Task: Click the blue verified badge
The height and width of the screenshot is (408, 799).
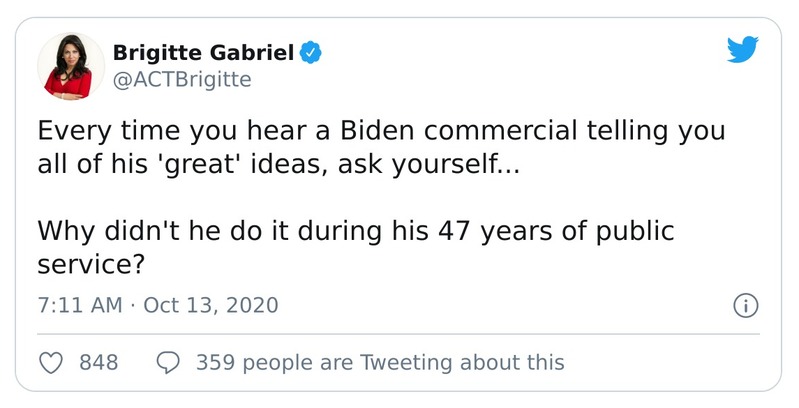Action: click(312, 51)
